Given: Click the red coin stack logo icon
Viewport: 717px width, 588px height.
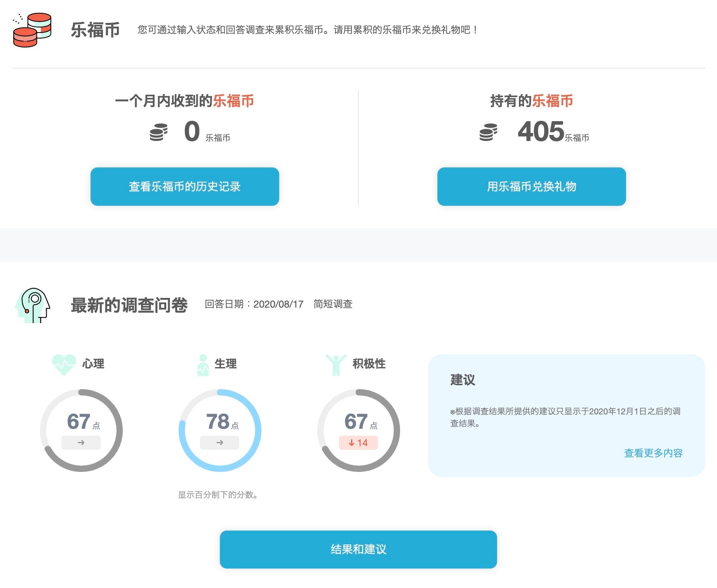Looking at the screenshot, I should pyautogui.click(x=32, y=30).
